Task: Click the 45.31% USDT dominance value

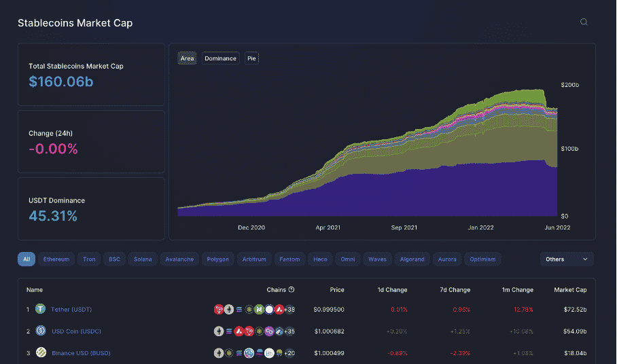Action: [53, 216]
